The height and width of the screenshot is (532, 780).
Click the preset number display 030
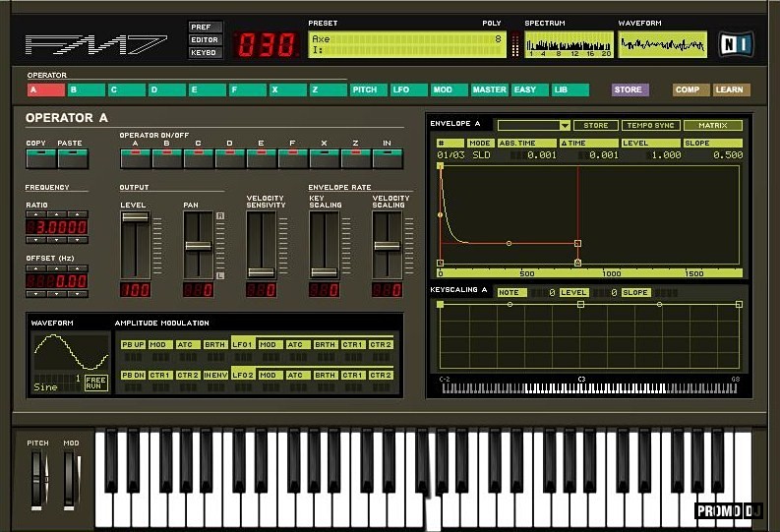click(267, 44)
